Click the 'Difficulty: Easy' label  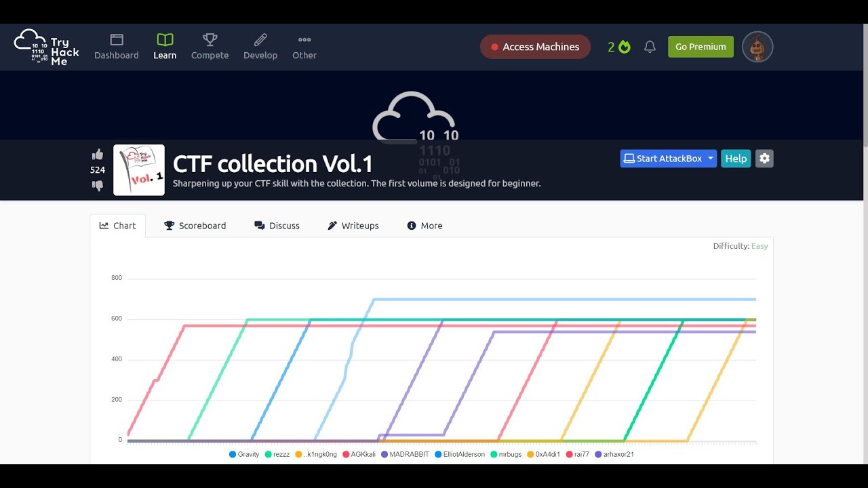point(741,246)
